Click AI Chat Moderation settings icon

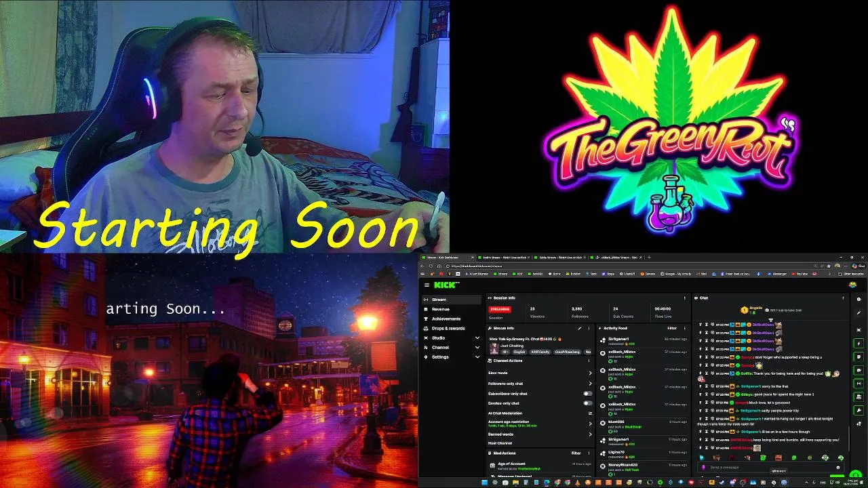point(590,413)
